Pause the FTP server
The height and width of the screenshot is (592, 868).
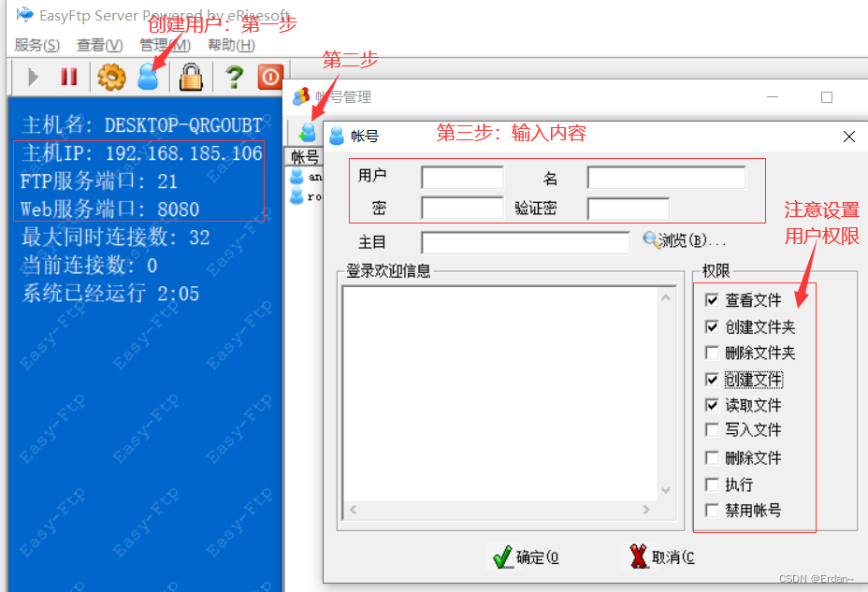[x=68, y=77]
